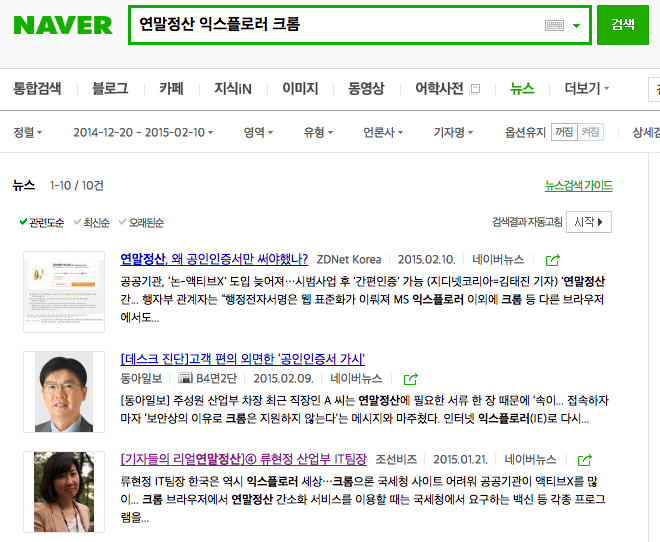Image resolution: width=660 pixels, height=542 pixels.
Task: Switch to the 통합검색 tab
Action: click(x=37, y=88)
